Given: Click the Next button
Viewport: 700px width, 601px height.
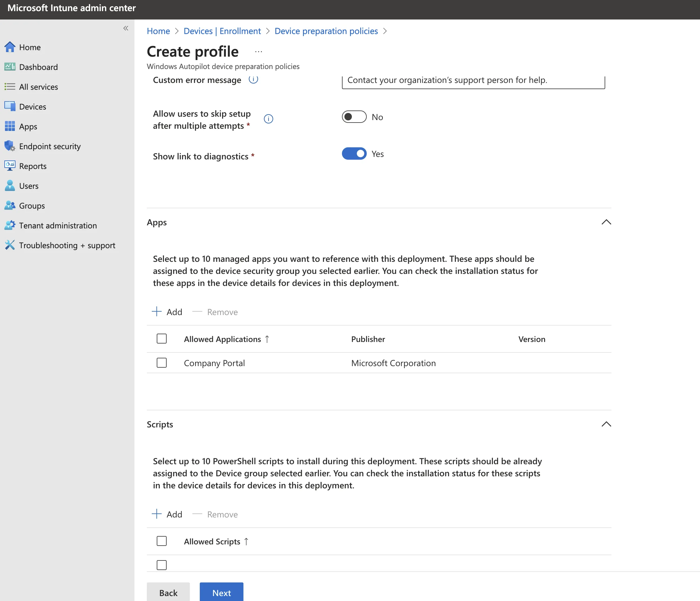Looking at the screenshot, I should pyautogui.click(x=221, y=593).
